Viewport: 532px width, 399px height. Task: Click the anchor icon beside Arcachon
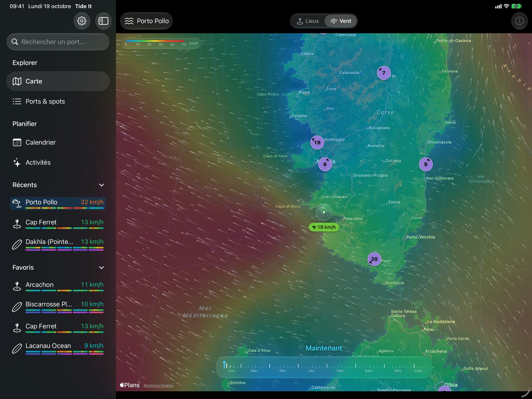pos(17,286)
